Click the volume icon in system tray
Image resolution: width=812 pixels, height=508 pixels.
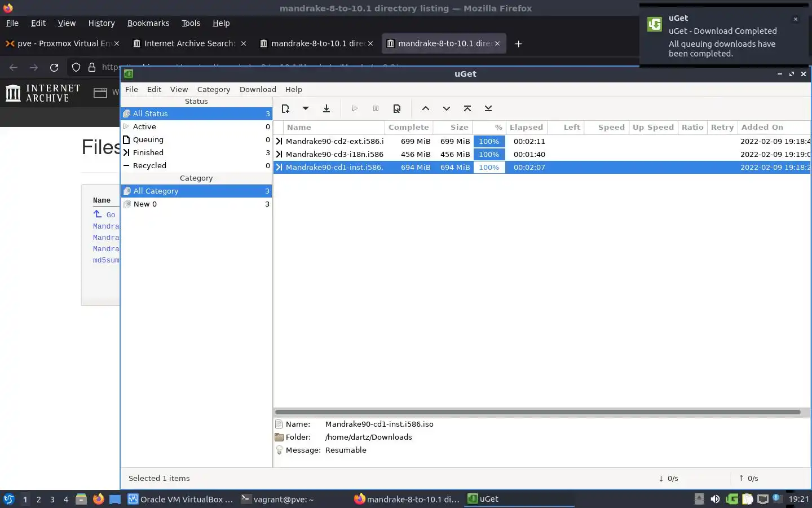715,499
